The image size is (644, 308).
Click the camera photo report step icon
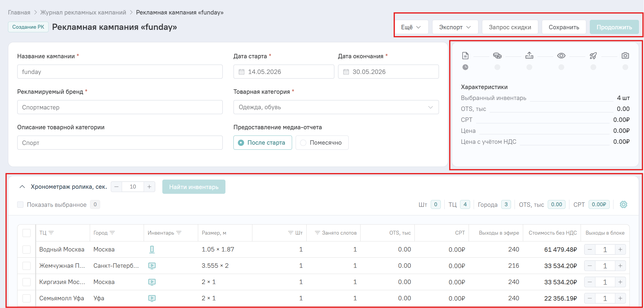tap(625, 56)
